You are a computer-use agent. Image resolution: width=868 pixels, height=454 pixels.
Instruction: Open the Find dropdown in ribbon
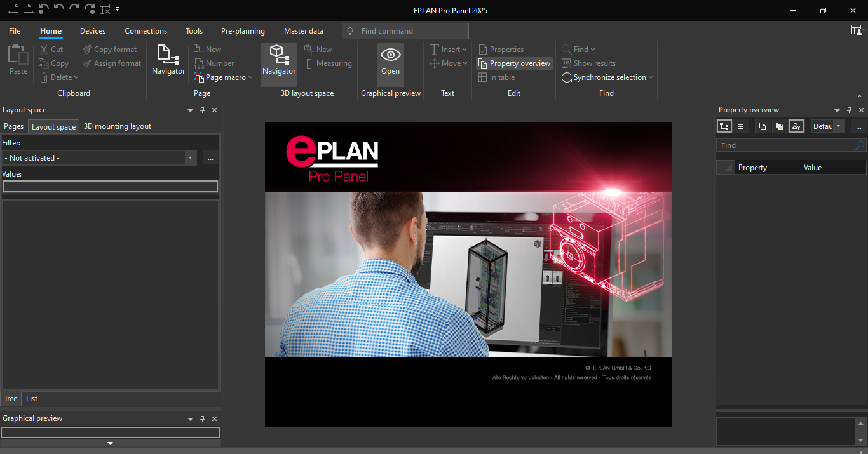(578, 49)
